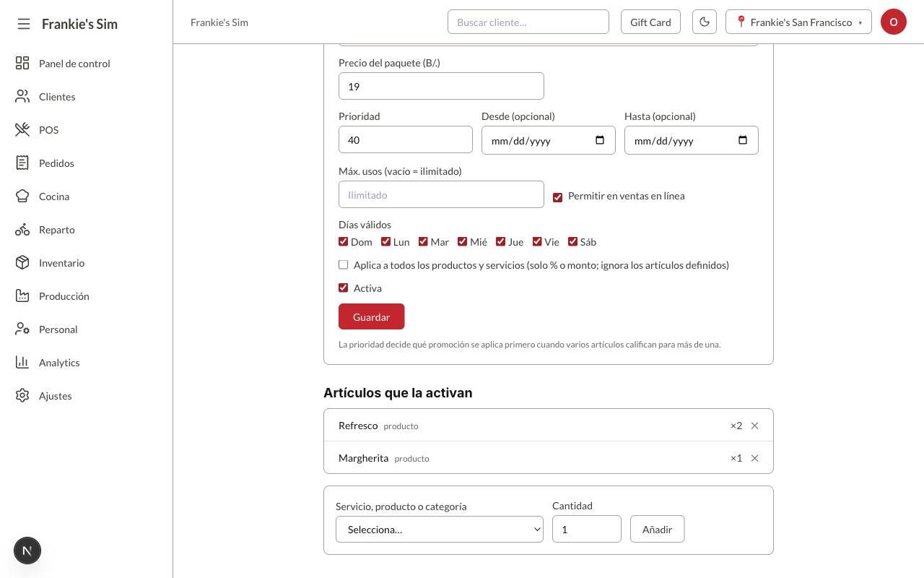Click the Frankie's Sim breadcrumb link

coord(219,22)
